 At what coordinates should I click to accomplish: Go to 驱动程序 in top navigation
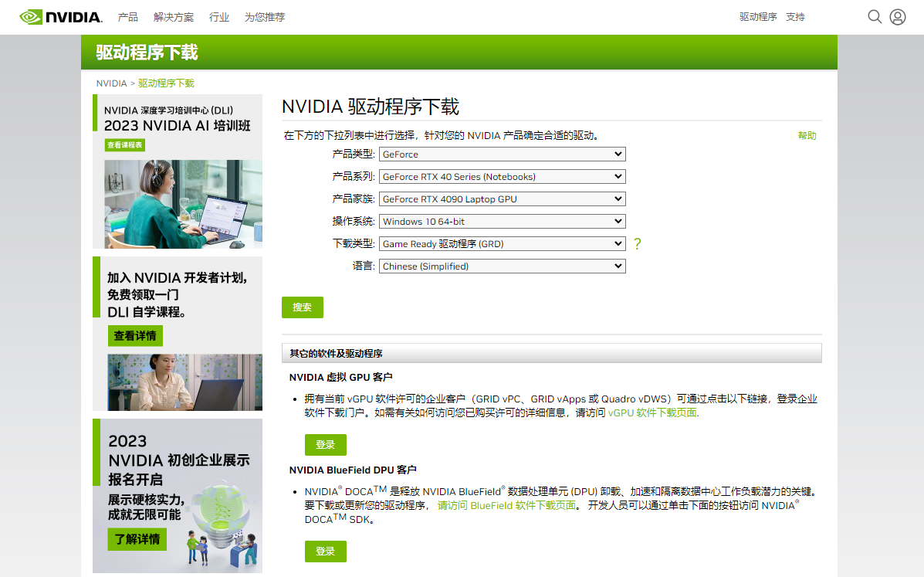click(x=758, y=17)
